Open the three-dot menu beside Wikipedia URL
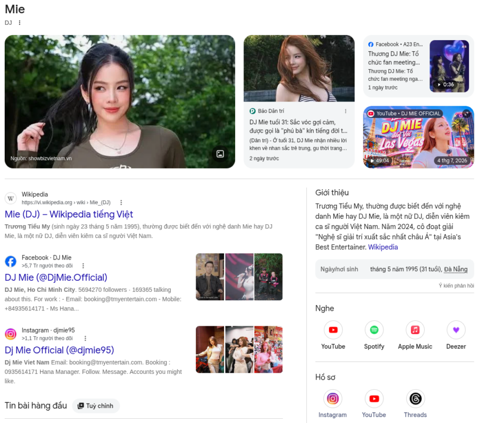Image resolution: width=504 pixels, height=423 pixels. tap(121, 203)
